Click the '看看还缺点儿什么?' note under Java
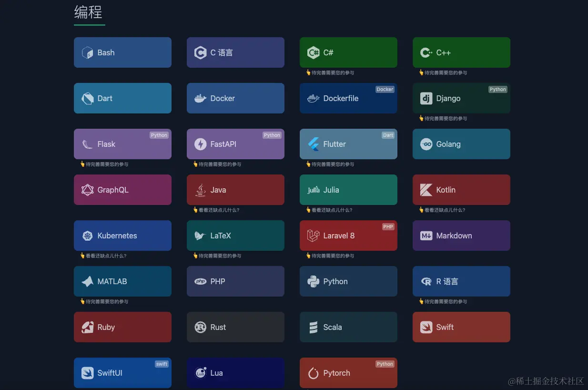Image resolution: width=588 pixels, height=390 pixels. (x=216, y=210)
